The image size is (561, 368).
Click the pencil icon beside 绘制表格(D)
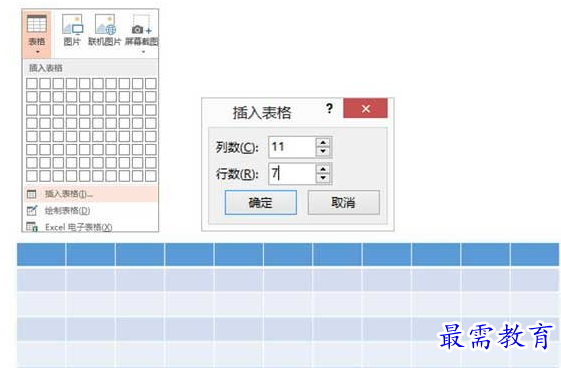coord(32,211)
